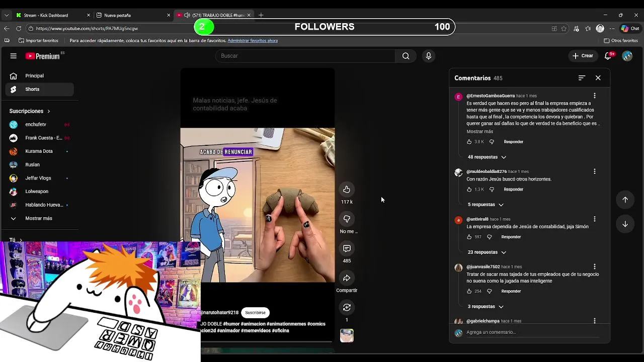Expand 48 respuestas replies
This screenshot has width=644, height=362.
[x=487, y=157]
